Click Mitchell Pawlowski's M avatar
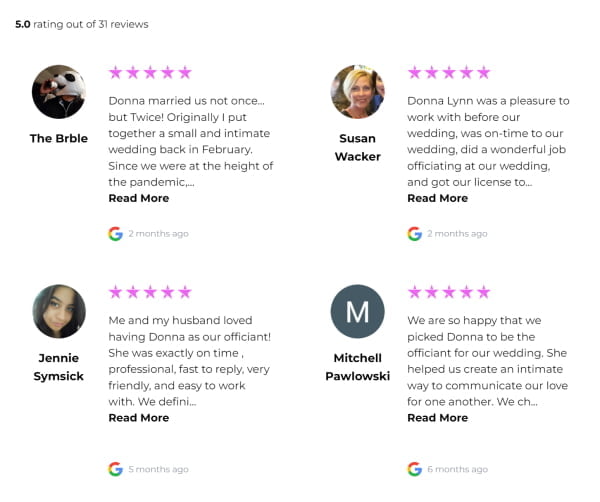The image size is (600, 502). point(358,311)
